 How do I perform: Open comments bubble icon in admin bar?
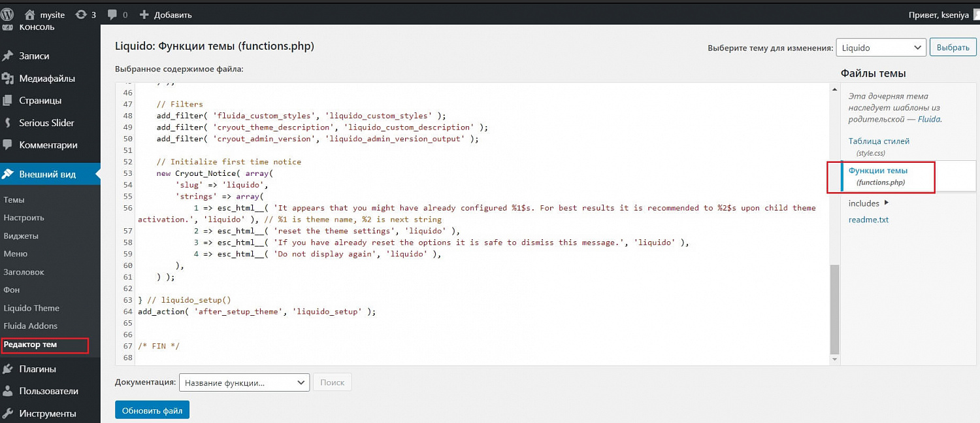[112, 14]
